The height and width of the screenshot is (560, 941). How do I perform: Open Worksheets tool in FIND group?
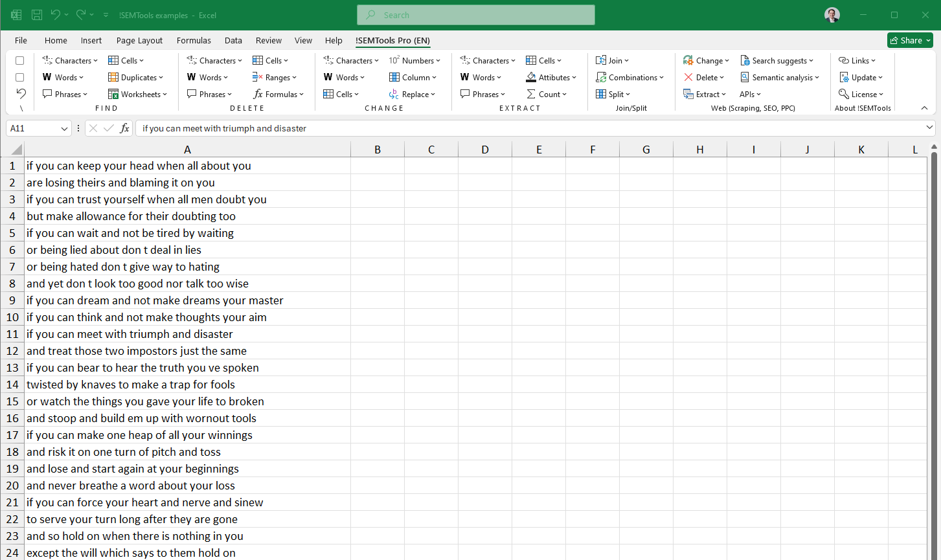[137, 95]
